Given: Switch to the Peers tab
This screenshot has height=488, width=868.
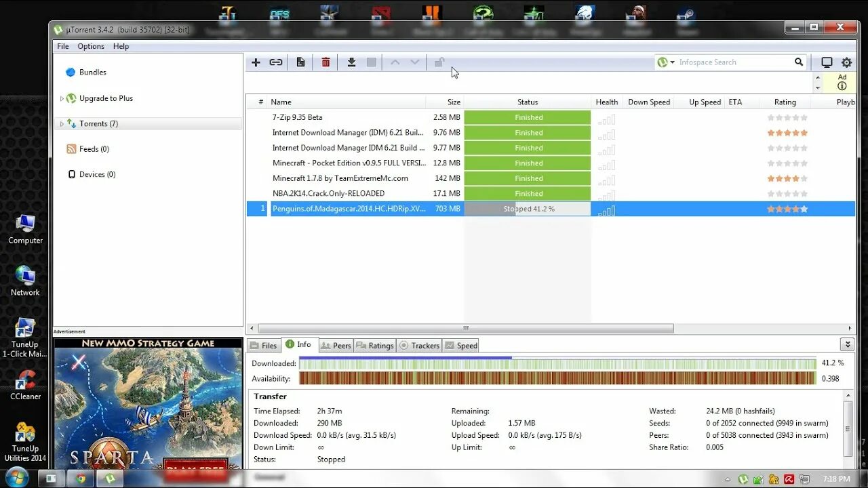Looking at the screenshot, I should click(336, 346).
